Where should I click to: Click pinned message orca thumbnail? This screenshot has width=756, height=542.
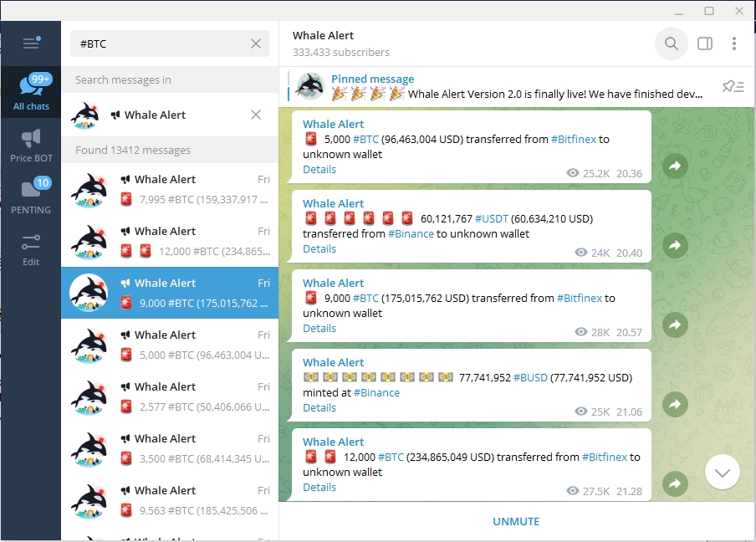tap(310, 86)
